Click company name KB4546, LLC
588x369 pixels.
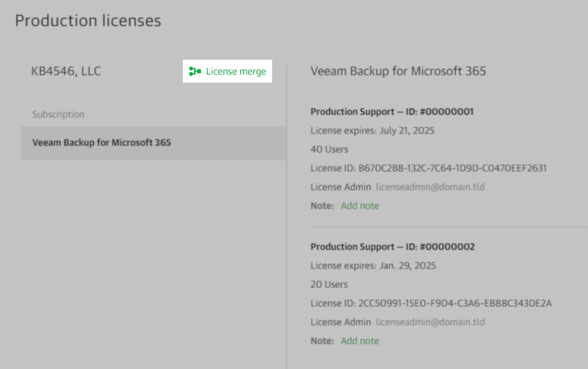click(x=66, y=71)
